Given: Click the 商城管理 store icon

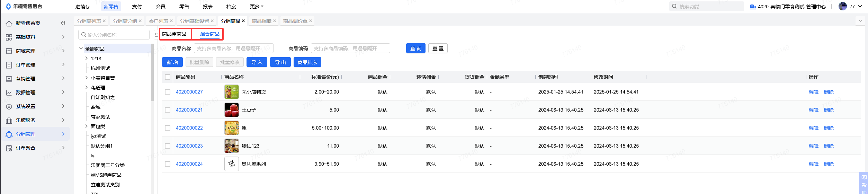Looking at the screenshot, I should (x=9, y=51).
